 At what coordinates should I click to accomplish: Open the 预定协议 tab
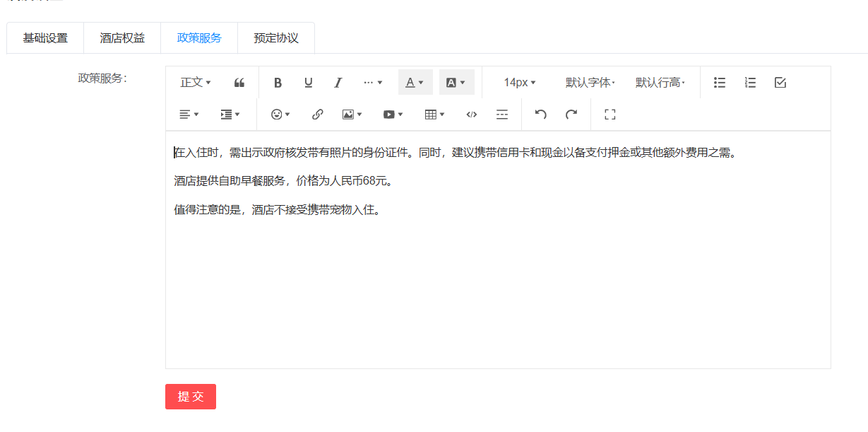pos(276,38)
